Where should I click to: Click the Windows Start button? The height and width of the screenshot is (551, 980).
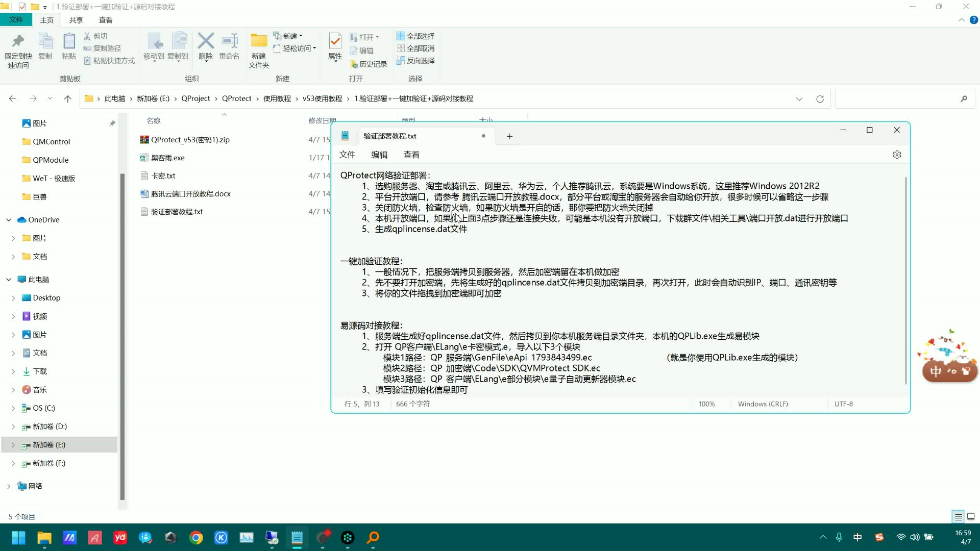coord(18,538)
